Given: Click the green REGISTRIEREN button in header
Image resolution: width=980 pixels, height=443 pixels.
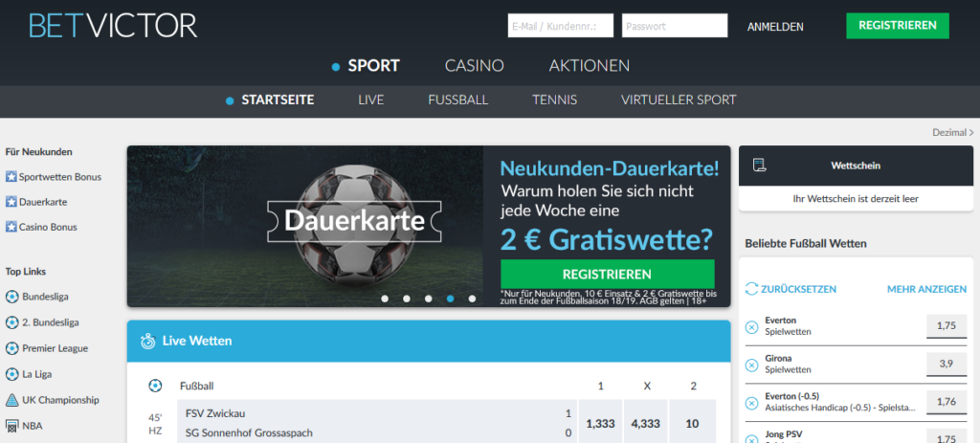Looking at the screenshot, I should [898, 26].
